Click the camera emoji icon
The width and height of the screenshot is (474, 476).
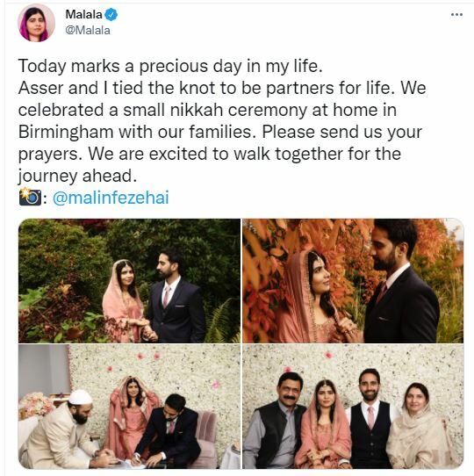point(30,197)
